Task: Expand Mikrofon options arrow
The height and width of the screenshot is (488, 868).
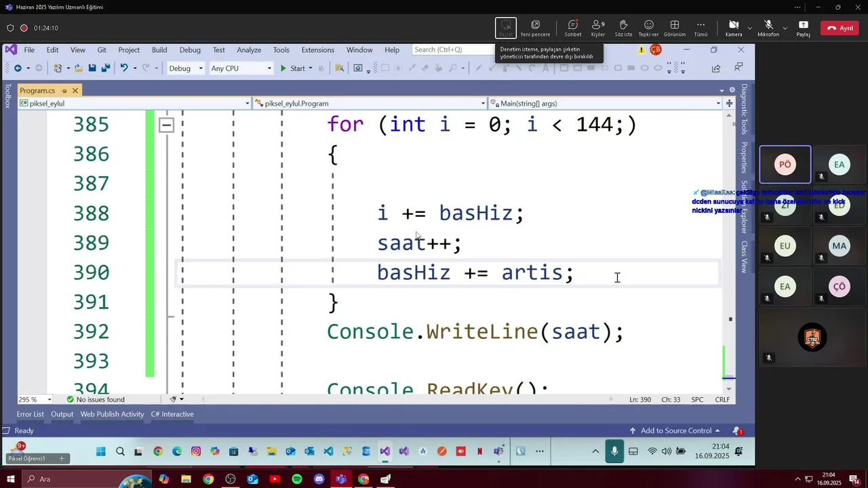Action: 785,28
